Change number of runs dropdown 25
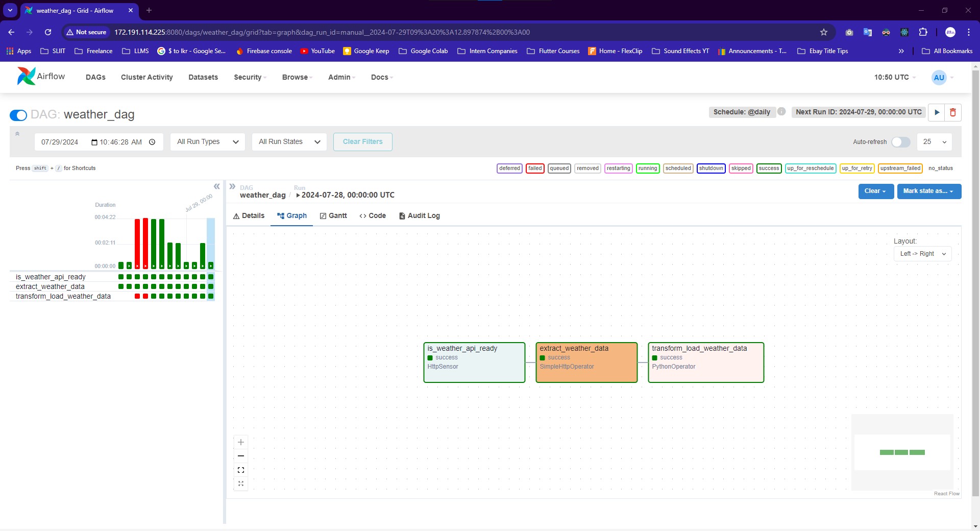This screenshot has width=980, height=531. [935, 142]
